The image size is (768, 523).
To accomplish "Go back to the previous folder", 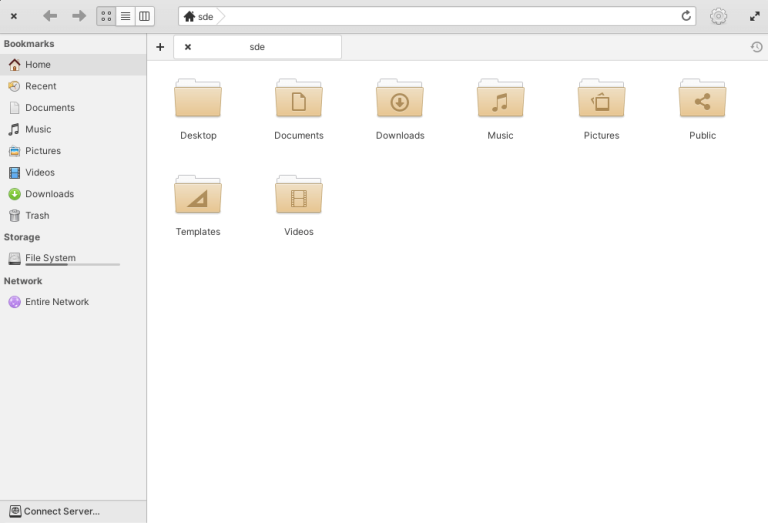I will point(50,16).
